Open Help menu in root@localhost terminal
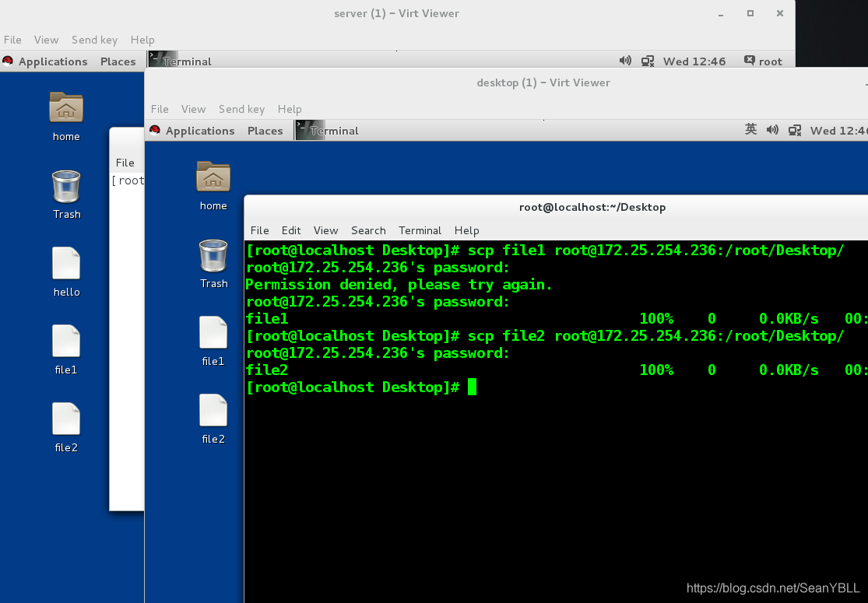 (x=466, y=230)
